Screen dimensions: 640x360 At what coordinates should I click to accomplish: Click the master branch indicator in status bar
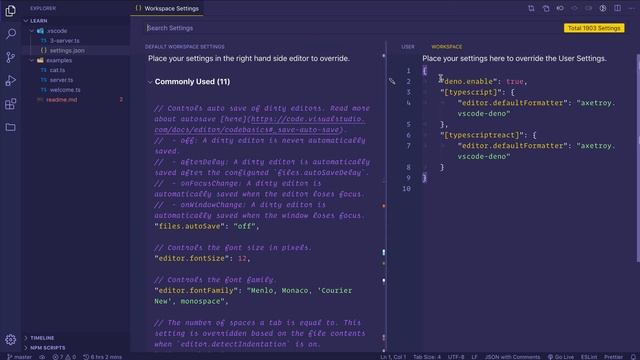click(20, 357)
